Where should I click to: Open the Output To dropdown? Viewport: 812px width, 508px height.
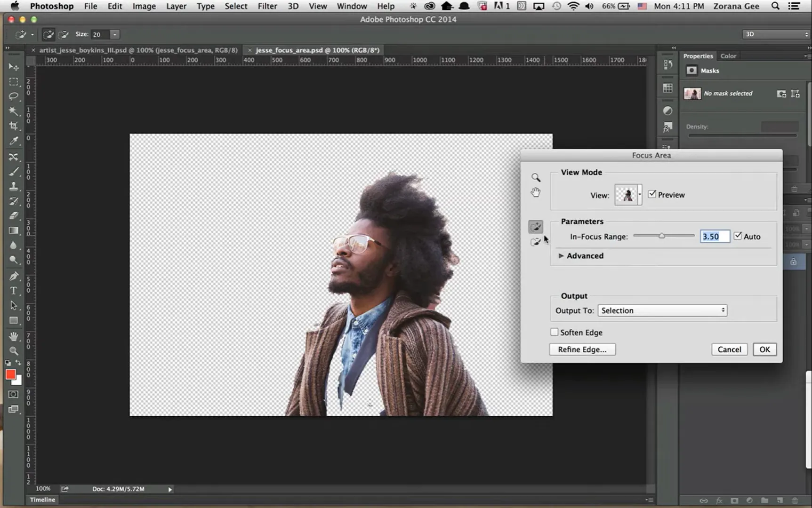tap(662, 310)
